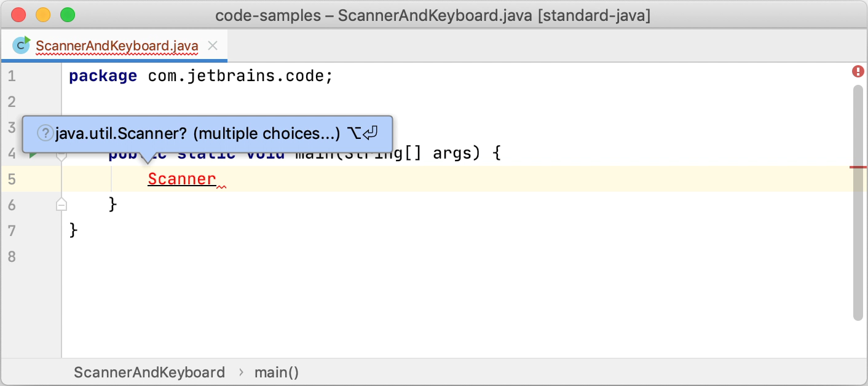868x386 pixels.
Task: Click the chevron between the breadcrumbs
Action: 240,372
